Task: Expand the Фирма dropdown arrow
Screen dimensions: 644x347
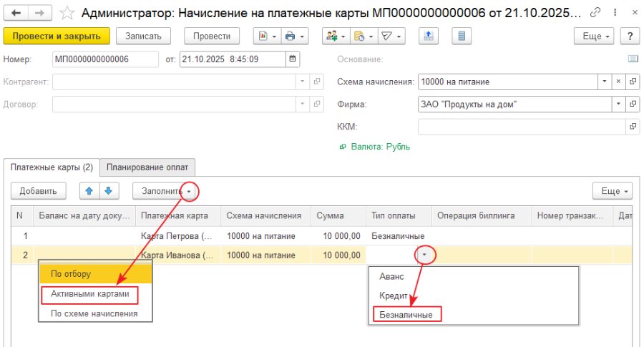Action: [618, 104]
